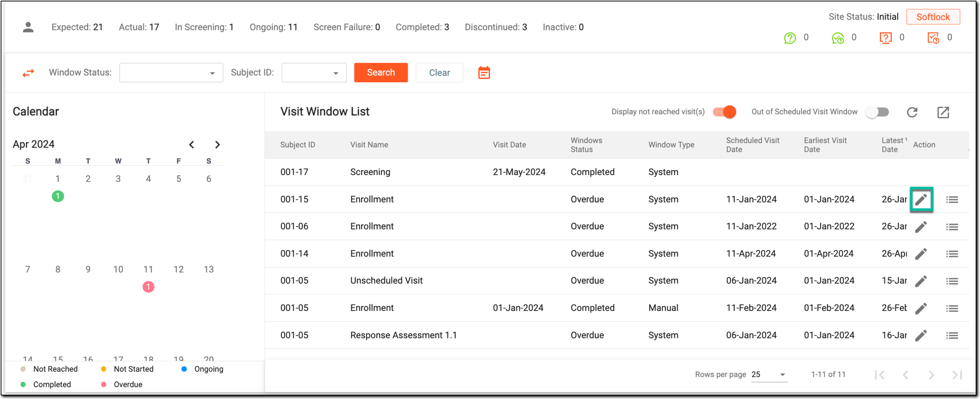Edit the 001-14 Enrollment visit window
This screenshot has width=980, height=399.
[921, 254]
